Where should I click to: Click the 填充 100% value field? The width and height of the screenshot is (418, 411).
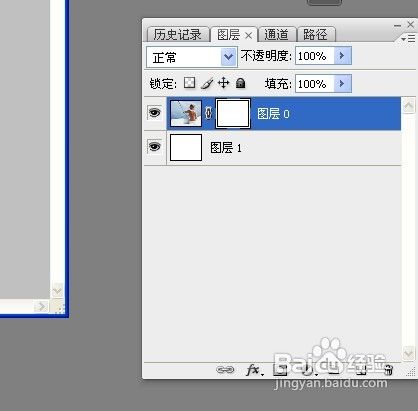(x=315, y=83)
